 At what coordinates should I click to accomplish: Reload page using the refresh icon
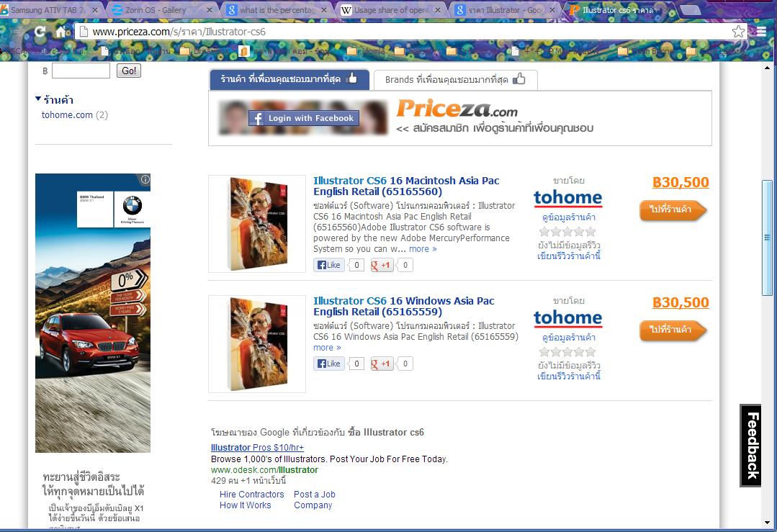40,32
